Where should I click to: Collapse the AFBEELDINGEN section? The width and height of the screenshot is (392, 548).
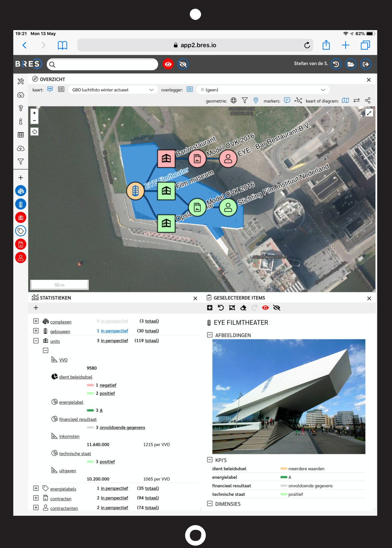click(210, 335)
